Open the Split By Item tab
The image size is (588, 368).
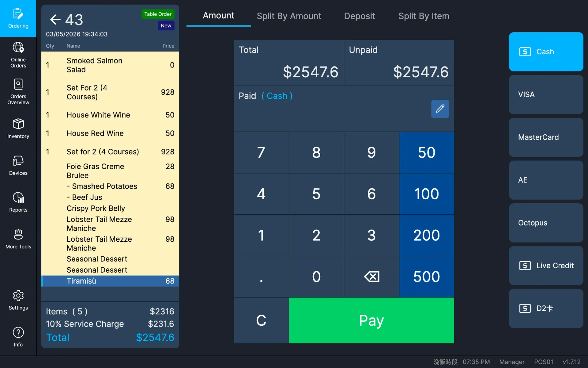coord(424,16)
